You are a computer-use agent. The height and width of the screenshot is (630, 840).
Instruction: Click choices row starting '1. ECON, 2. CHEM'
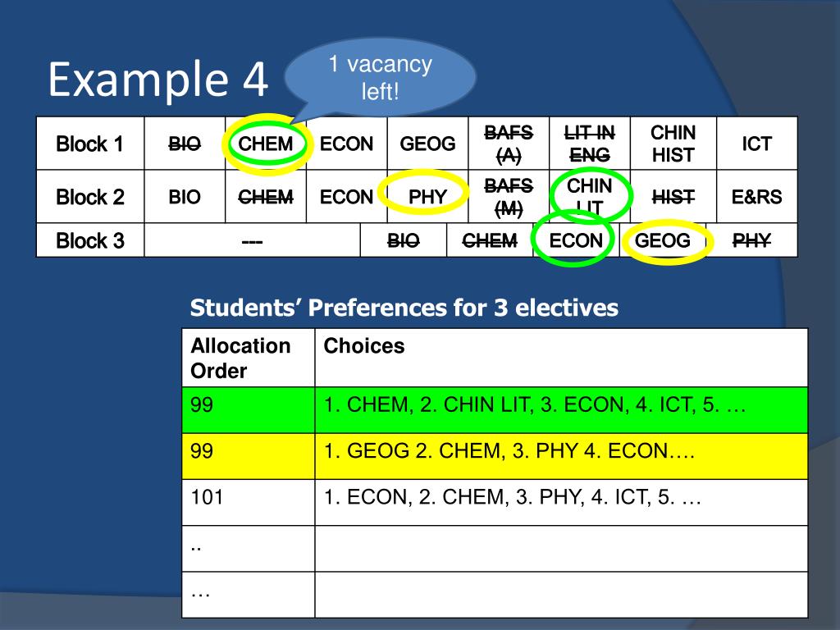click(561, 502)
